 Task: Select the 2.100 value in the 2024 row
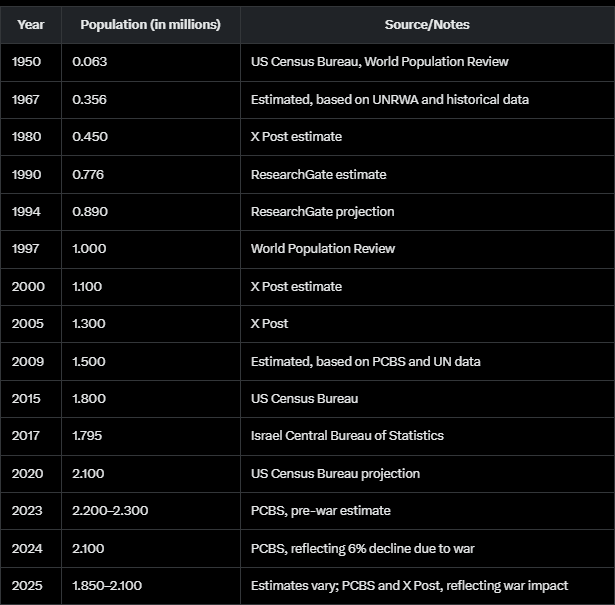[88, 549]
